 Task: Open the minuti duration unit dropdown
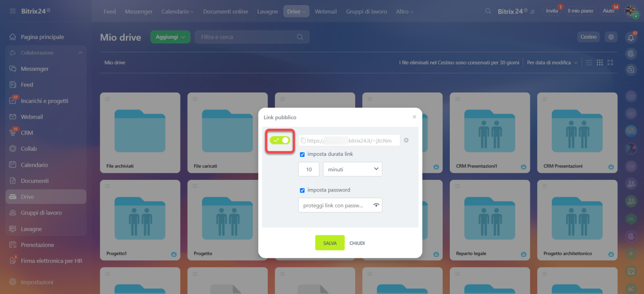[352, 169]
